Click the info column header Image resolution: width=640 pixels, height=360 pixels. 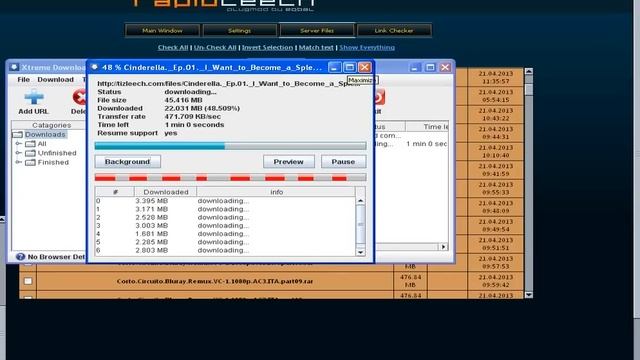click(276, 192)
